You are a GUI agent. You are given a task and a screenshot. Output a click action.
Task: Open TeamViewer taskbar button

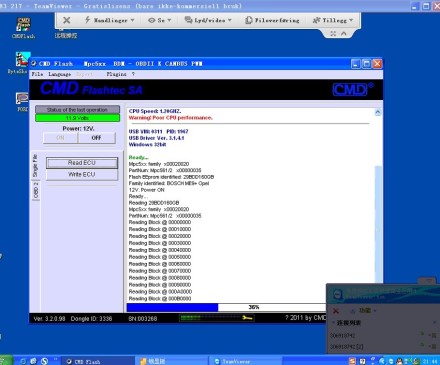[x=245, y=361]
